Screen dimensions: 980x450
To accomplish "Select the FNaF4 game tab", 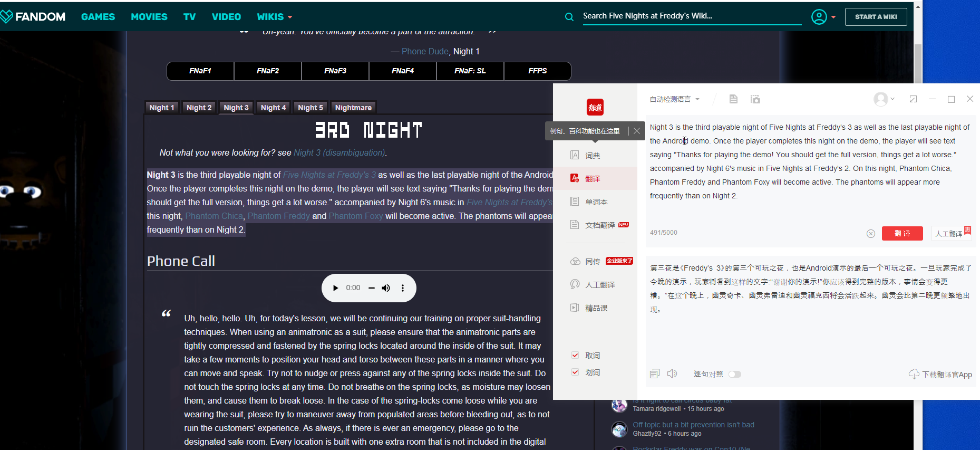I will pyautogui.click(x=403, y=71).
